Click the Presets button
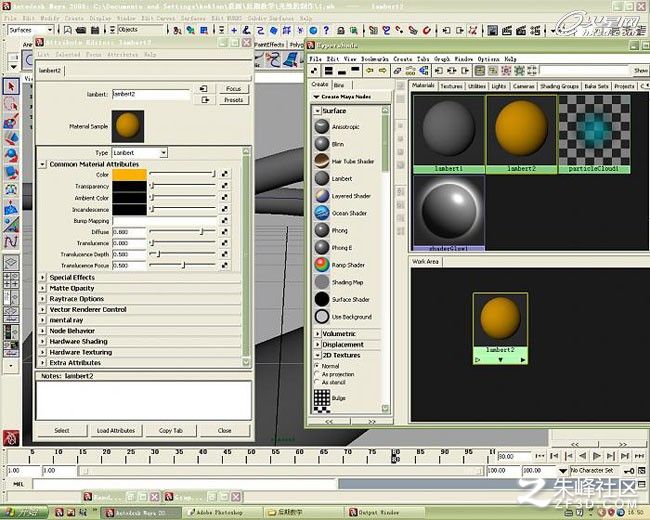 point(233,100)
